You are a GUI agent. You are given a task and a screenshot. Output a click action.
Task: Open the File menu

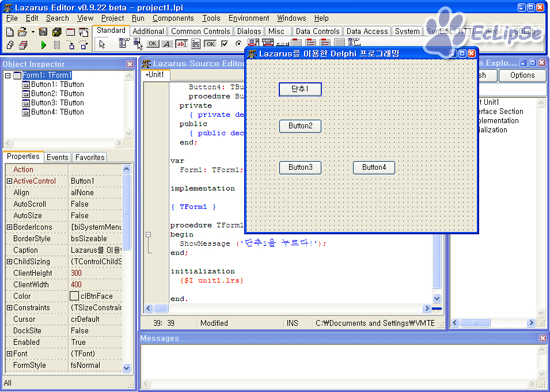tap(12, 18)
